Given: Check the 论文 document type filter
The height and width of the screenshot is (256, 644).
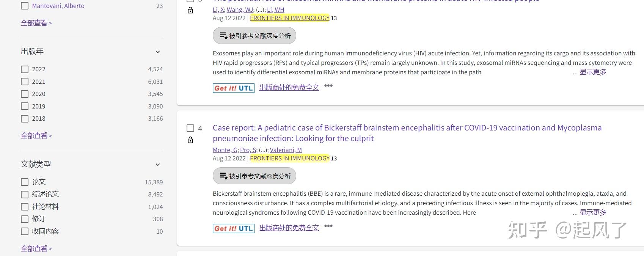Looking at the screenshot, I should click(25, 182).
